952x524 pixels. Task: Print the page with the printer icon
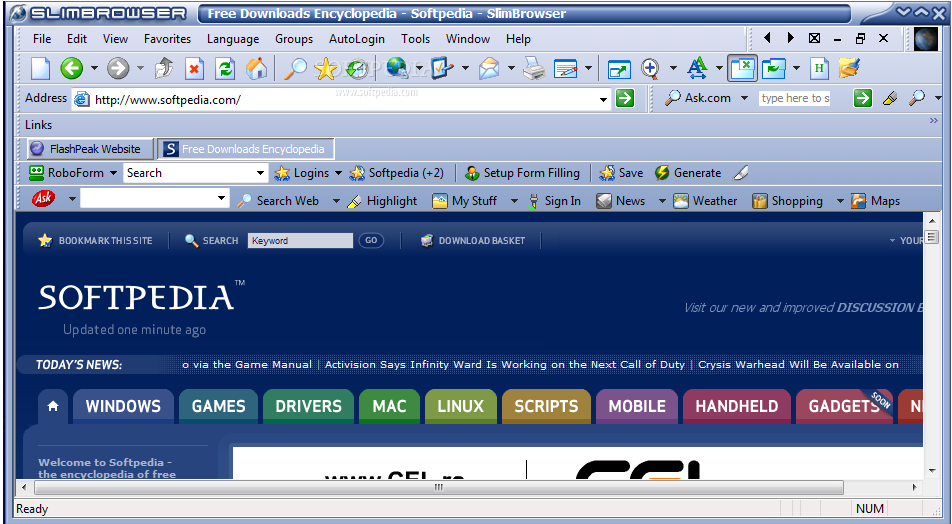point(534,69)
